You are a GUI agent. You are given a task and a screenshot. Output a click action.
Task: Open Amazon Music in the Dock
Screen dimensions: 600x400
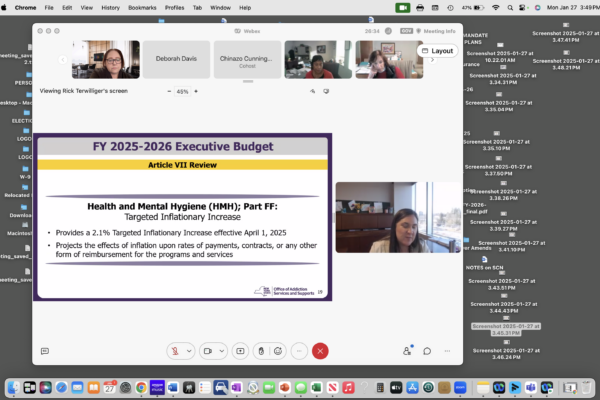tap(157, 387)
